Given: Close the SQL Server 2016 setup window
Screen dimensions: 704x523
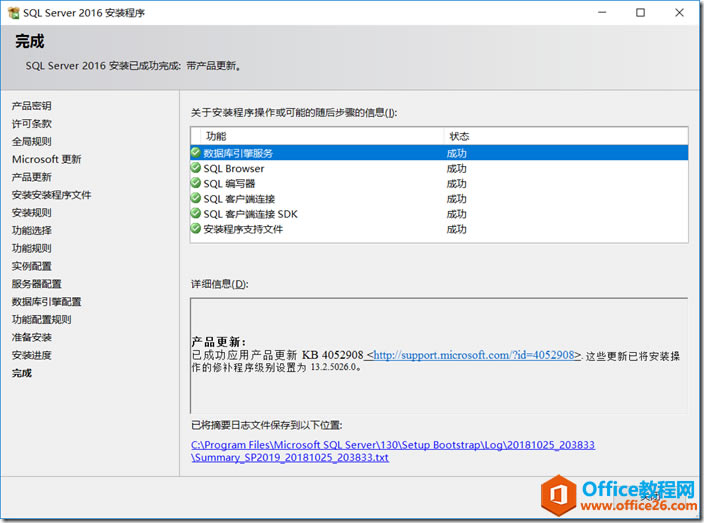Looking at the screenshot, I should pos(679,13).
